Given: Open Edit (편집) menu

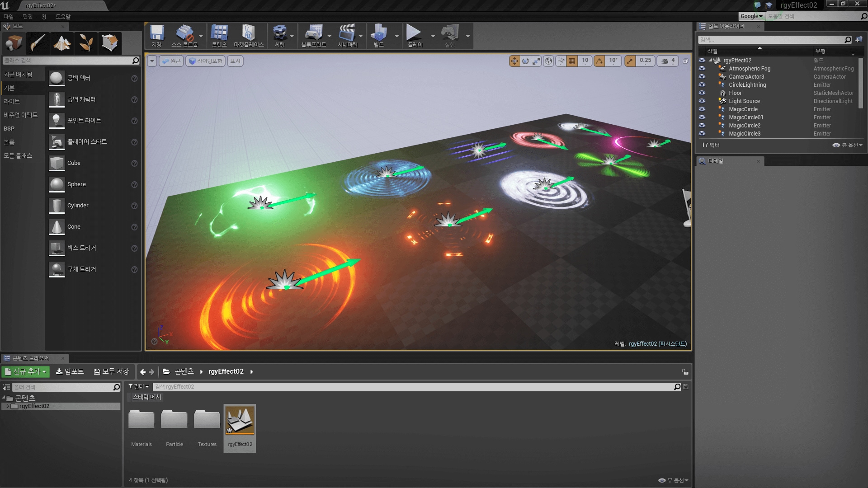Looking at the screenshot, I should tap(28, 17).
